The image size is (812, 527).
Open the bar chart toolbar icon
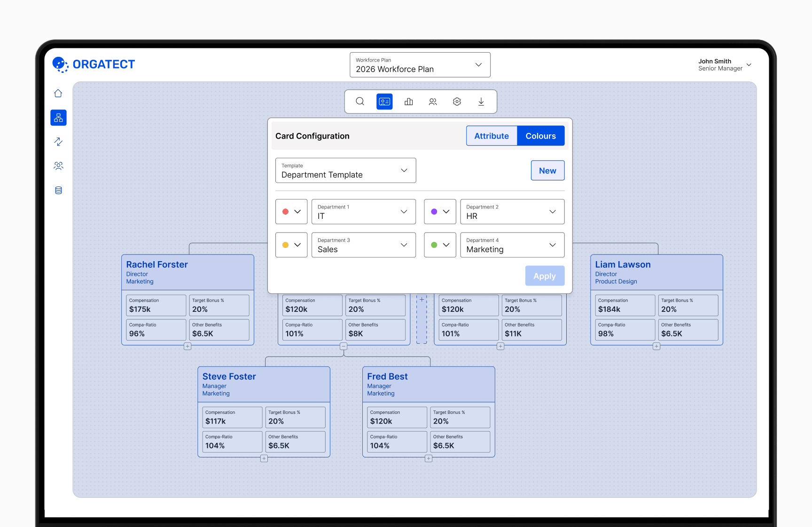pyautogui.click(x=409, y=101)
